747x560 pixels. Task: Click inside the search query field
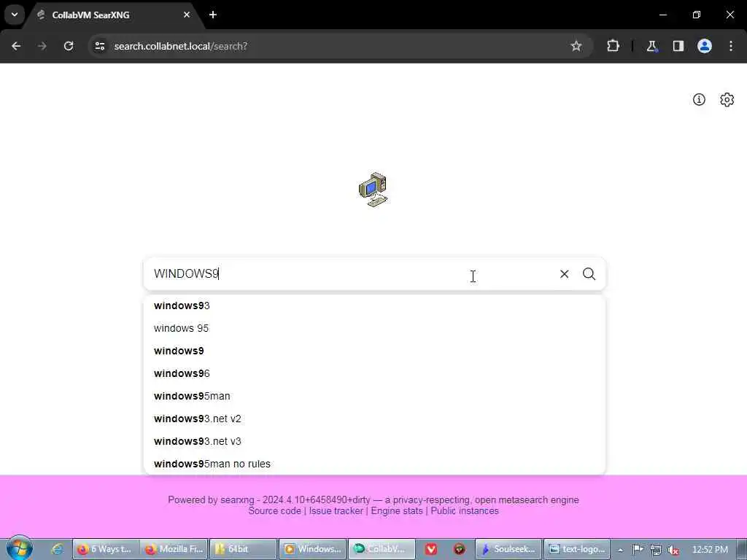(352, 274)
